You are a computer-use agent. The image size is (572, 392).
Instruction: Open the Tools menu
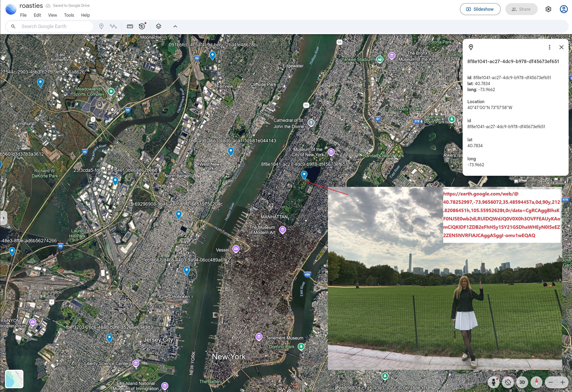coord(69,15)
